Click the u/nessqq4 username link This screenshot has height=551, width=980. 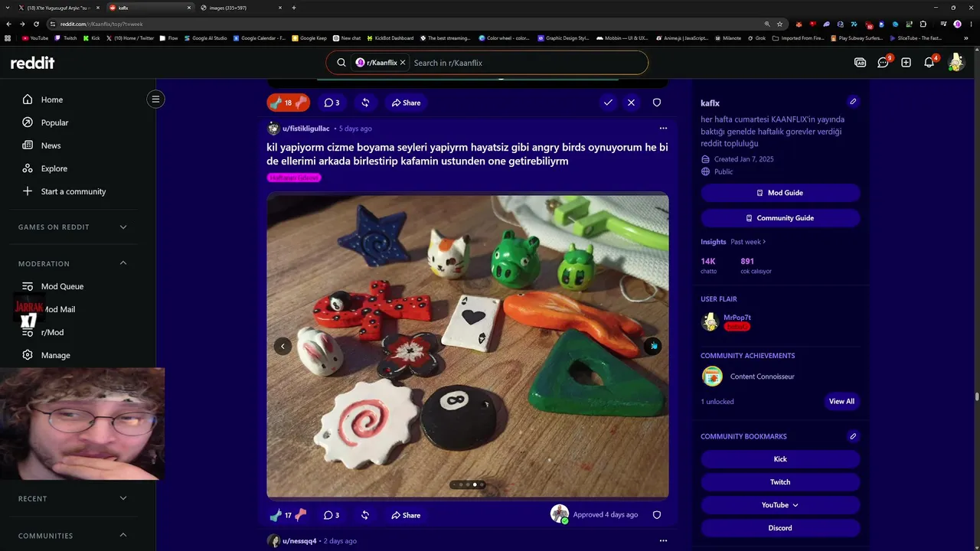pyautogui.click(x=299, y=541)
